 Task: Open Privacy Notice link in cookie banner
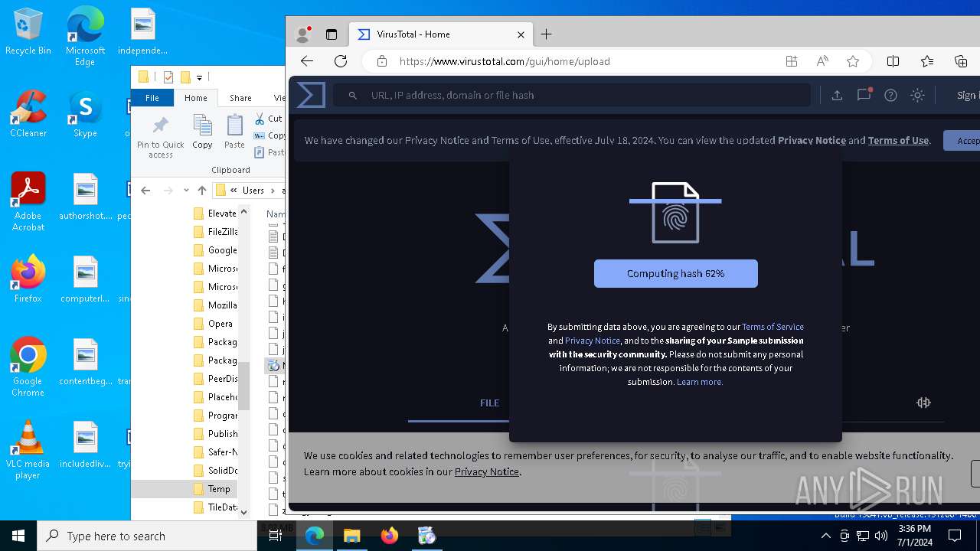(x=487, y=471)
